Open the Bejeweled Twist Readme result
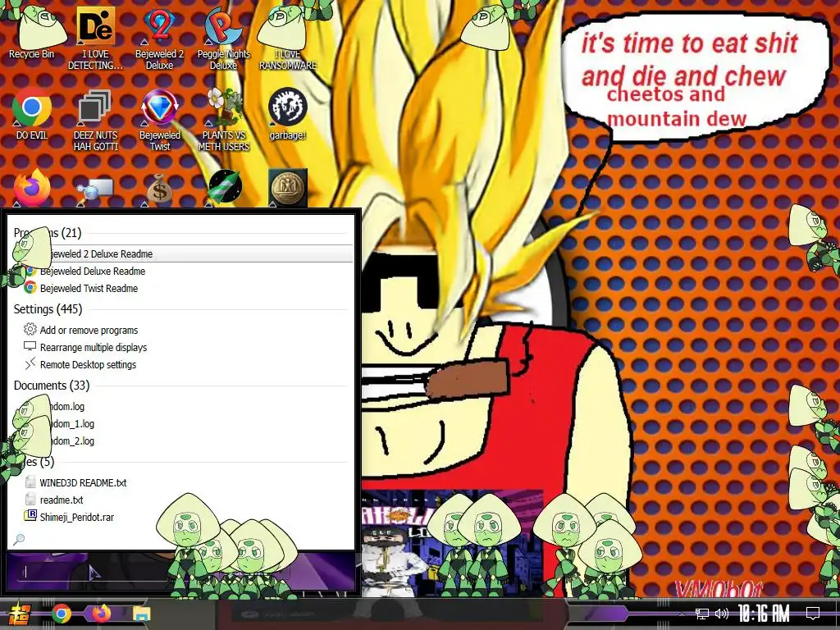This screenshot has height=630, width=840. point(183,288)
